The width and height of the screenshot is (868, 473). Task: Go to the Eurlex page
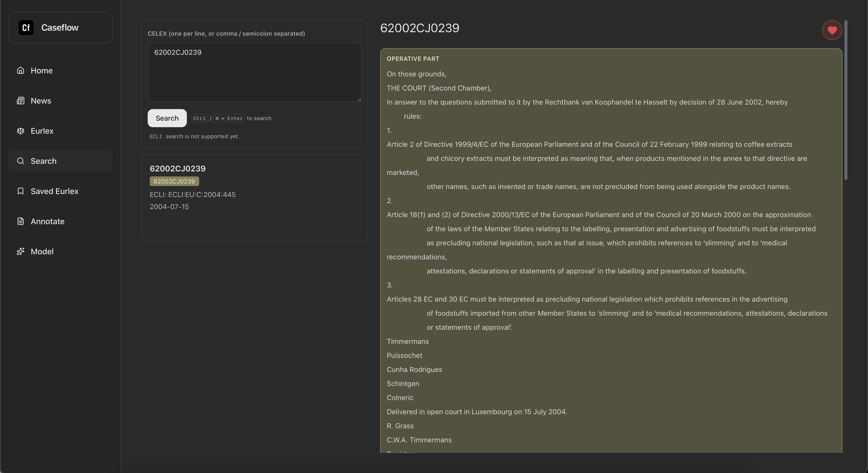point(60,131)
